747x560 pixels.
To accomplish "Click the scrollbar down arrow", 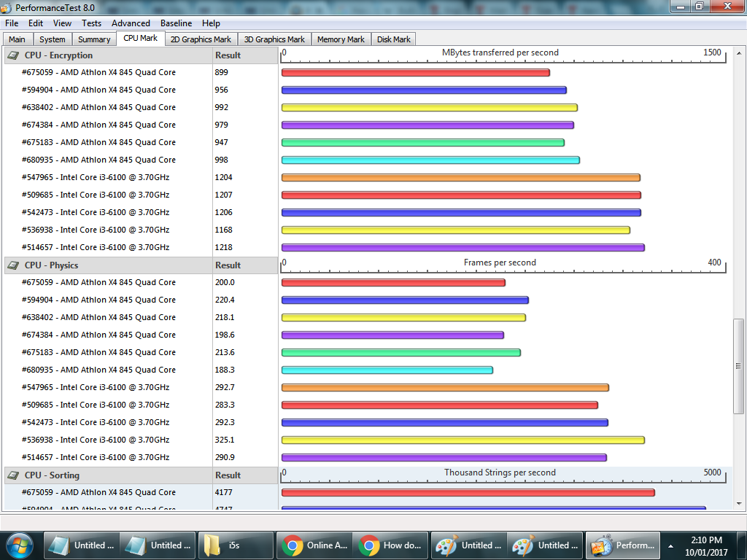I will [739, 503].
